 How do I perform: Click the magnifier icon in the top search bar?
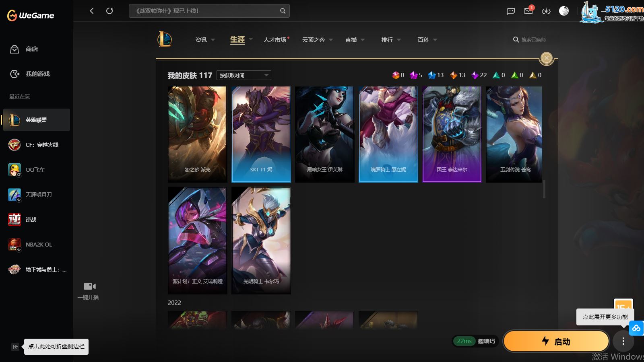(x=283, y=11)
